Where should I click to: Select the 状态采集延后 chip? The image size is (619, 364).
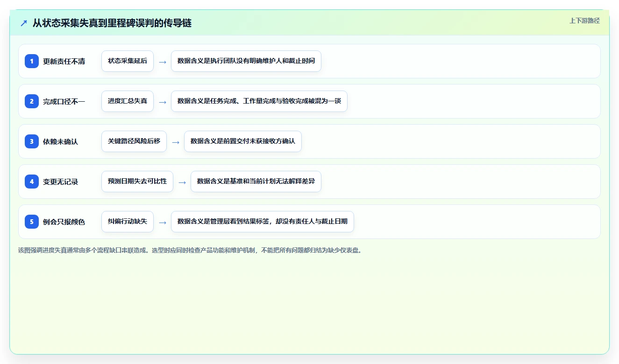point(128,61)
